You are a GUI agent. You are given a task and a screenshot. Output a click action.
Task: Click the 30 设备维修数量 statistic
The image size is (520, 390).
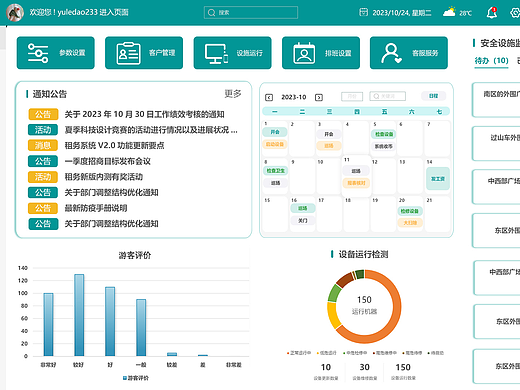point(365,371)
